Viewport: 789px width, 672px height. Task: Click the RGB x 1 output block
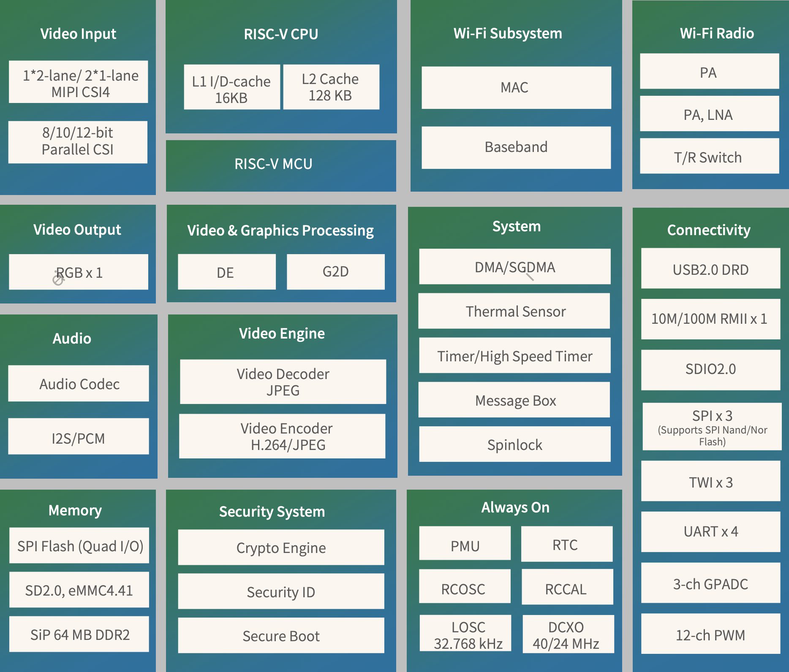[x=79, y=272]
